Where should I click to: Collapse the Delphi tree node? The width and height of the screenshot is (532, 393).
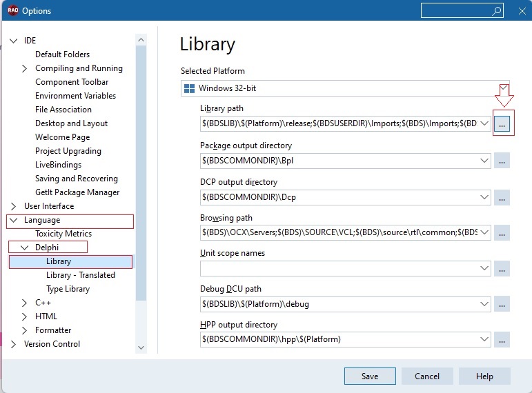point(24,248)
